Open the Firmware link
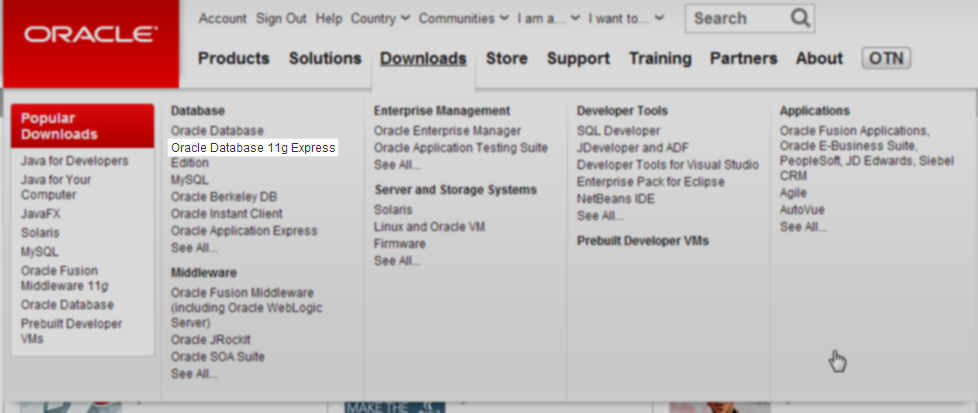The height and width of the screenshot is (413, 978). (x=400, y=243)
